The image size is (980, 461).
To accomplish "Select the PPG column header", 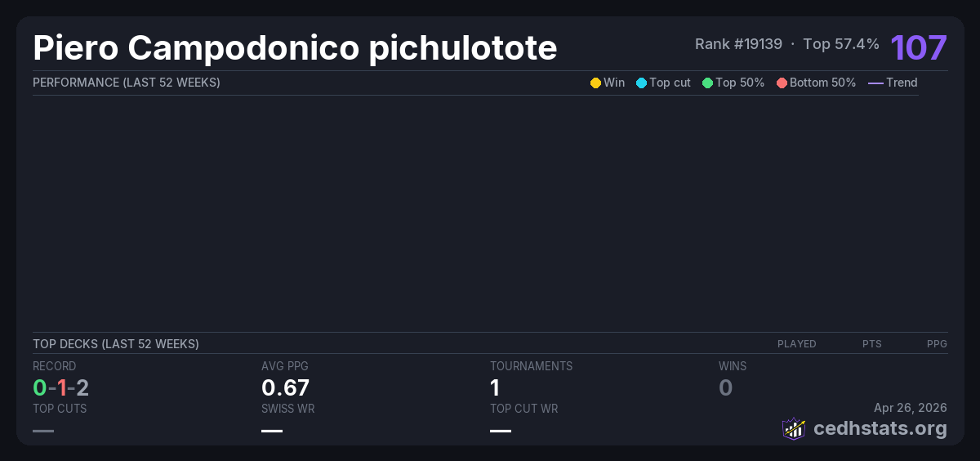I will [x=937, y=344].
